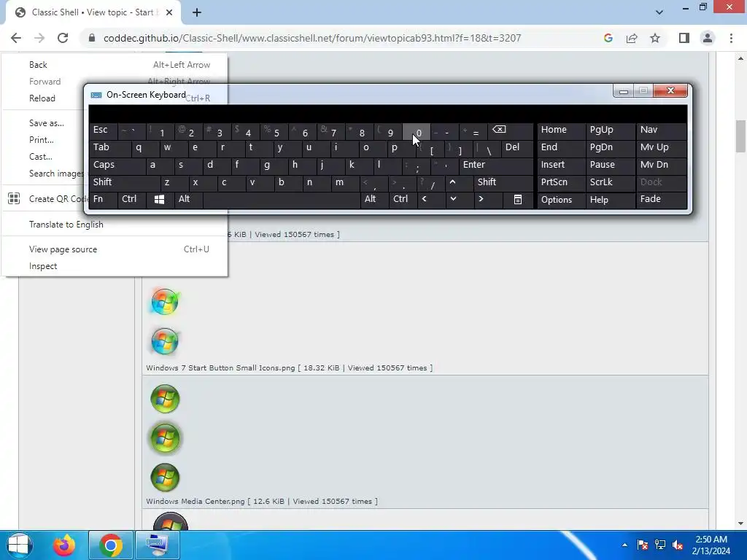Click the scrollbar down arrow
This screenshot has width=747, height=560.
740,524
